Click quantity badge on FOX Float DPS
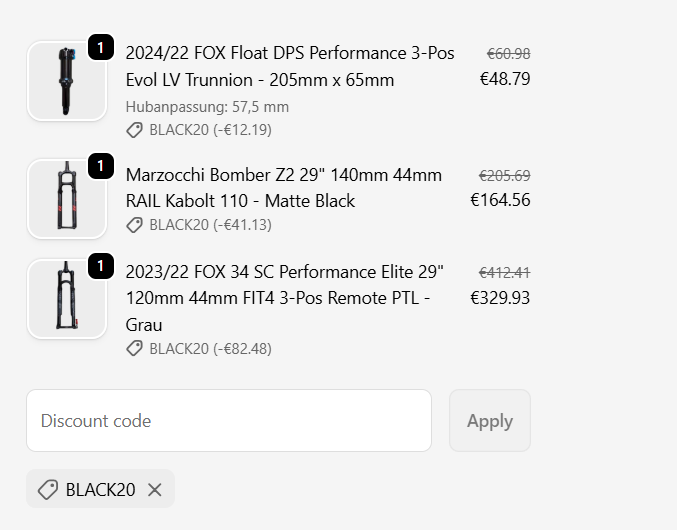 pos(101,47)
